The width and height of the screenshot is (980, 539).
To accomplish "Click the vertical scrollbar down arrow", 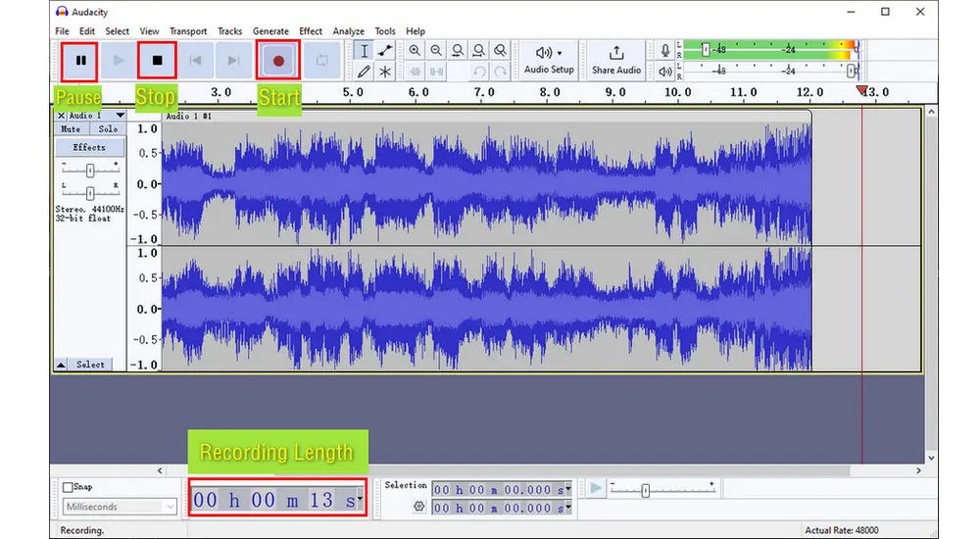I will point(931,458).
